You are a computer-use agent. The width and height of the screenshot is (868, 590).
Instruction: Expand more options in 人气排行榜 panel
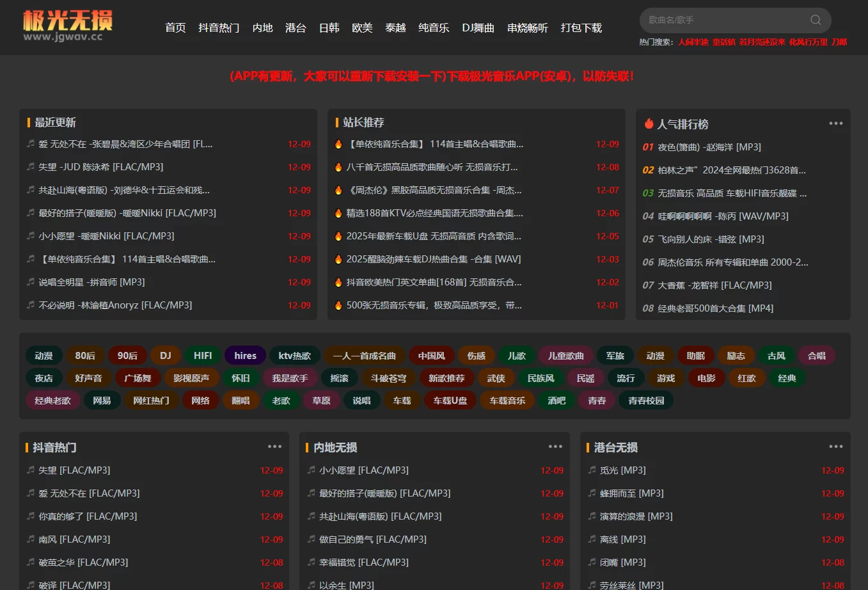835,124
